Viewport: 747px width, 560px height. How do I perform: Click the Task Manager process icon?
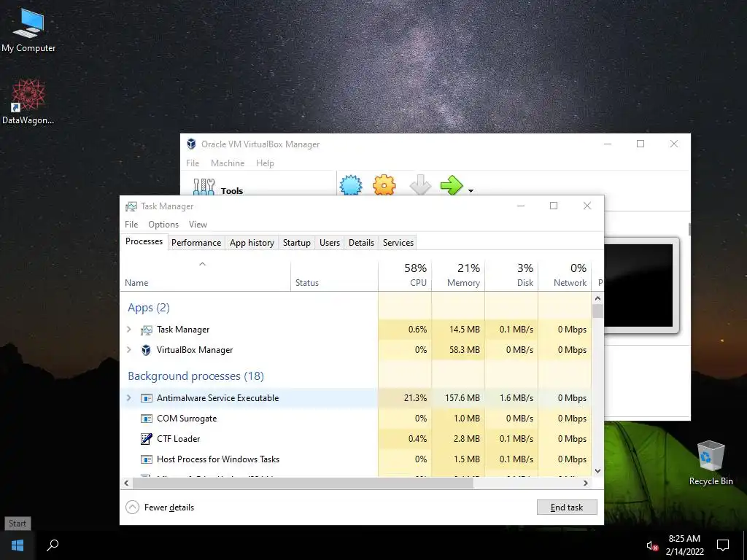point(146,330)
